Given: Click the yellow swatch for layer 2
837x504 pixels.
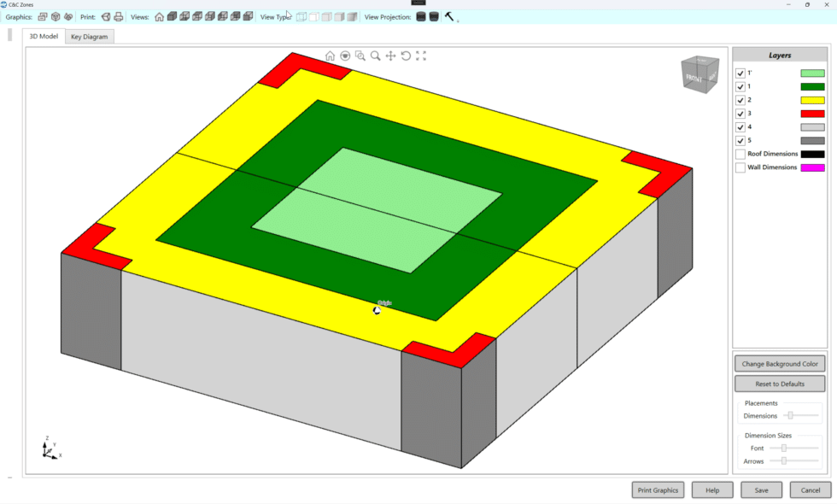Looking at the screenshot, I should 812,100.
